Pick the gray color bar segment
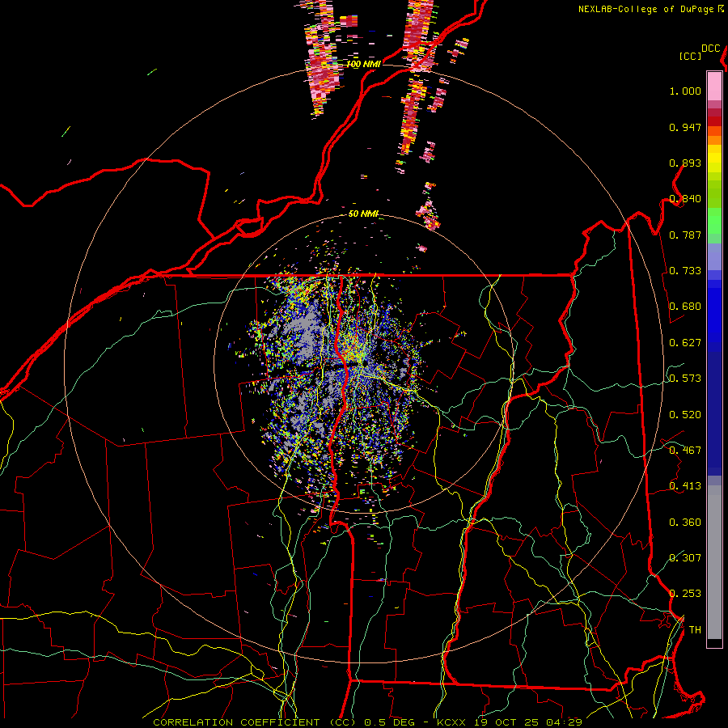Screen dimensions: 728x728 [x=714, y=562]
